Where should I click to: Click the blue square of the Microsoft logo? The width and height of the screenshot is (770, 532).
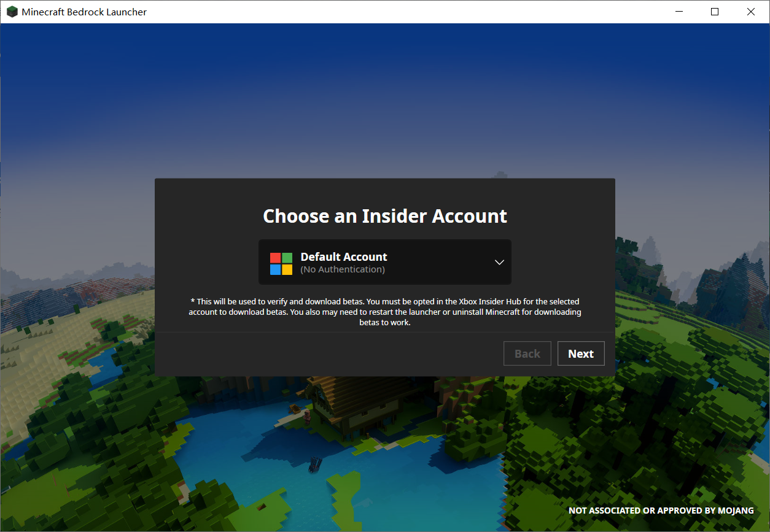[276, 269]
